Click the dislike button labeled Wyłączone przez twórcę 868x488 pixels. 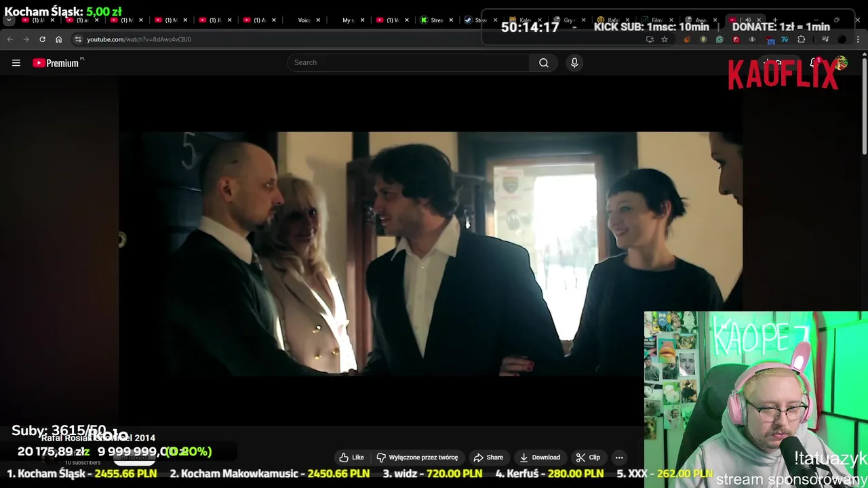[x=418, y=457]
